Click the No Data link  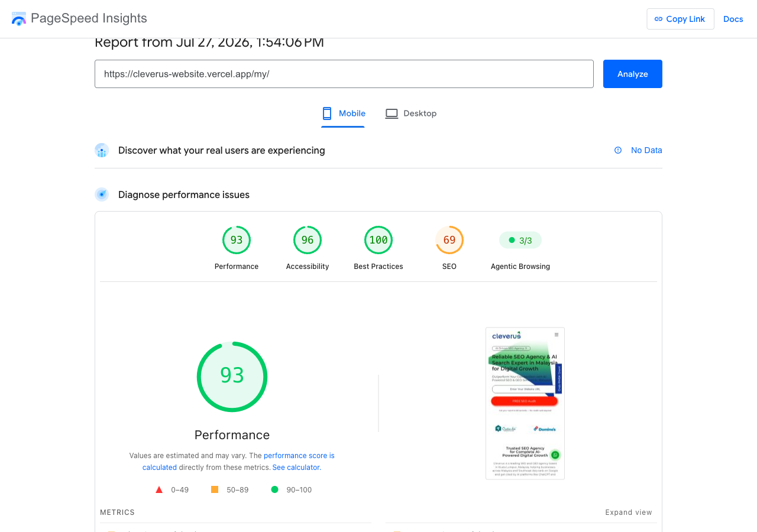pyautogui.click(x=646, y=150)
